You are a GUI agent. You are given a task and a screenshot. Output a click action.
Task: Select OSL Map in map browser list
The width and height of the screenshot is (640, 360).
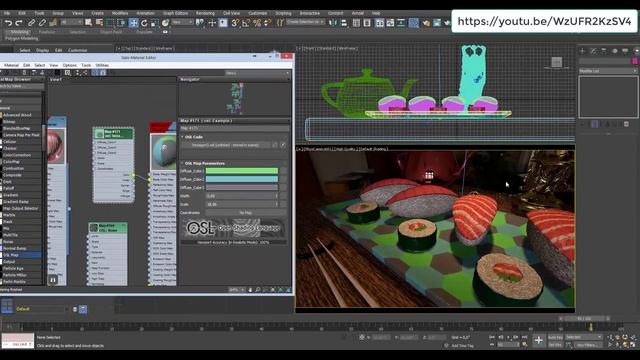pyautogui.click(x=20, y=255)
